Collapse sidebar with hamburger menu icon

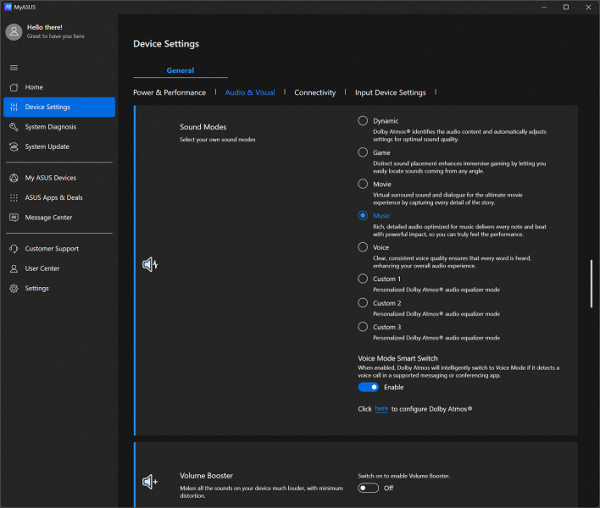coord(13,67)
